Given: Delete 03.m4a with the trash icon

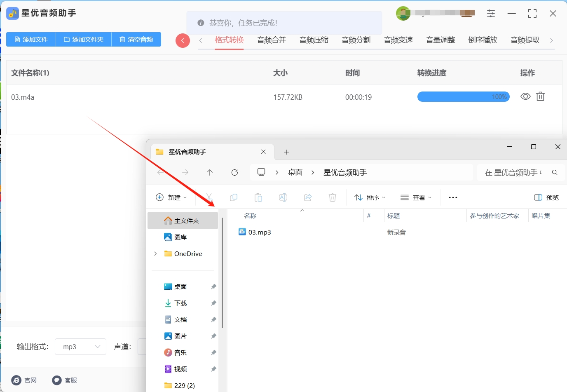Looking at the screenshot, I should point(540,96).
